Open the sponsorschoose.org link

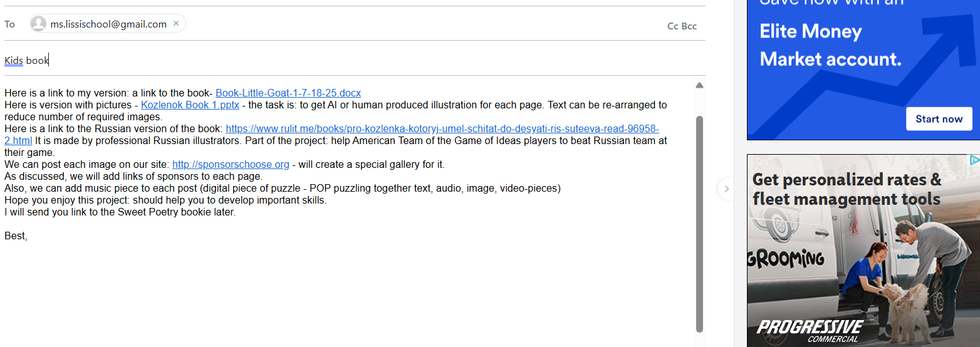(231, 165)
